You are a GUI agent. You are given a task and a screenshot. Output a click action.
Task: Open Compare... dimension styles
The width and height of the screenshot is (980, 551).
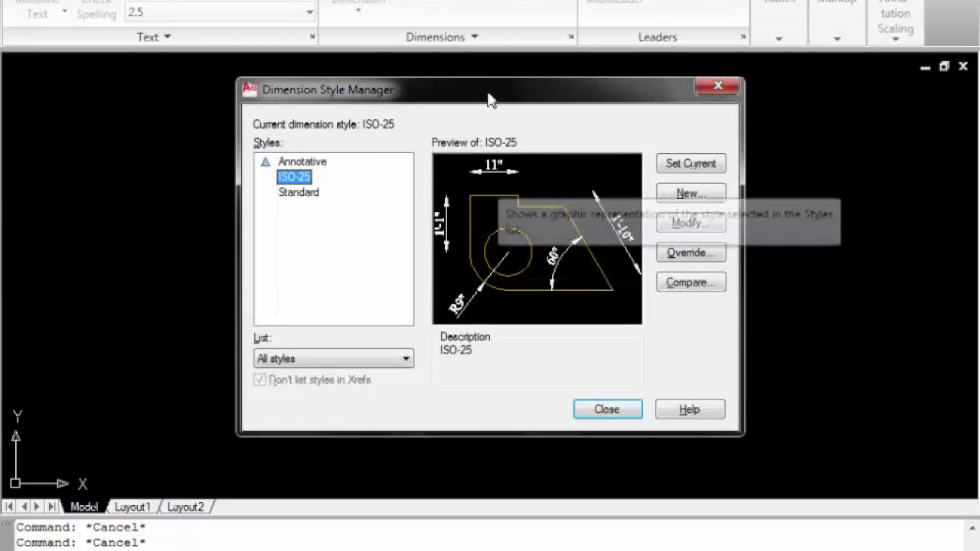click(x=691, y=282)
